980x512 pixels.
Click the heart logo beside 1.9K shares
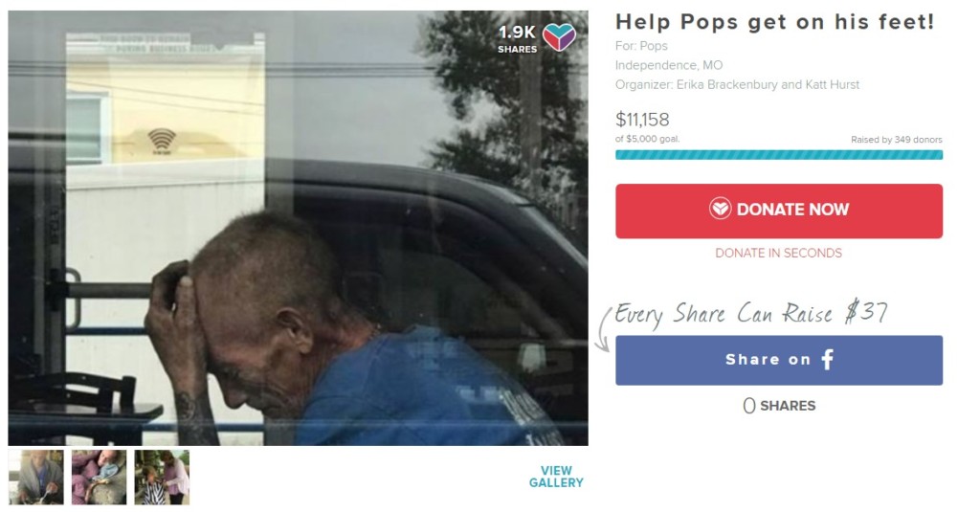tap(558, 37)
